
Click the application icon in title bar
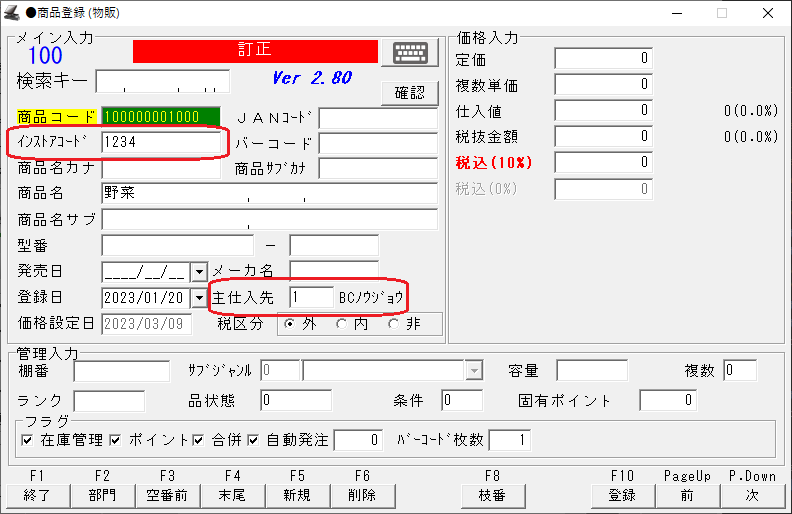(12, 13)
